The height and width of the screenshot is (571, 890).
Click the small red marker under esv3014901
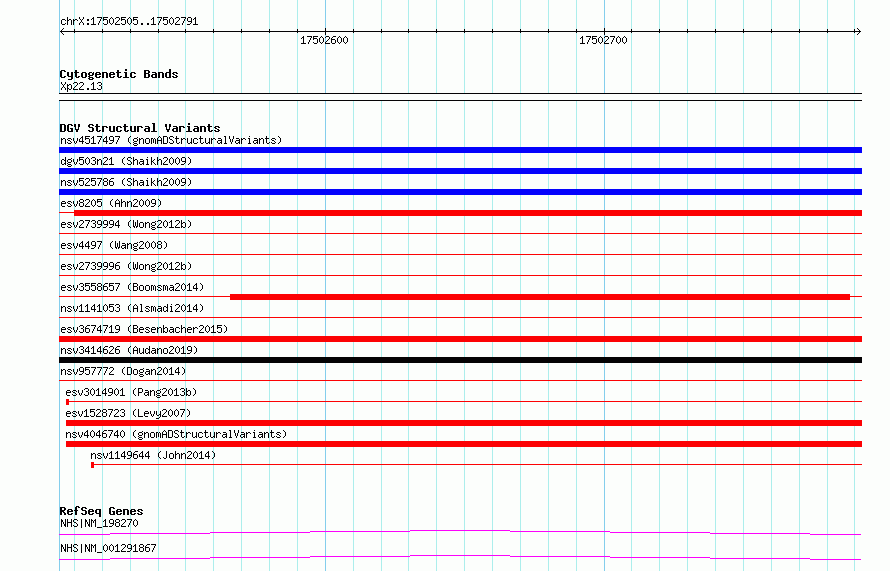point(68,402)
